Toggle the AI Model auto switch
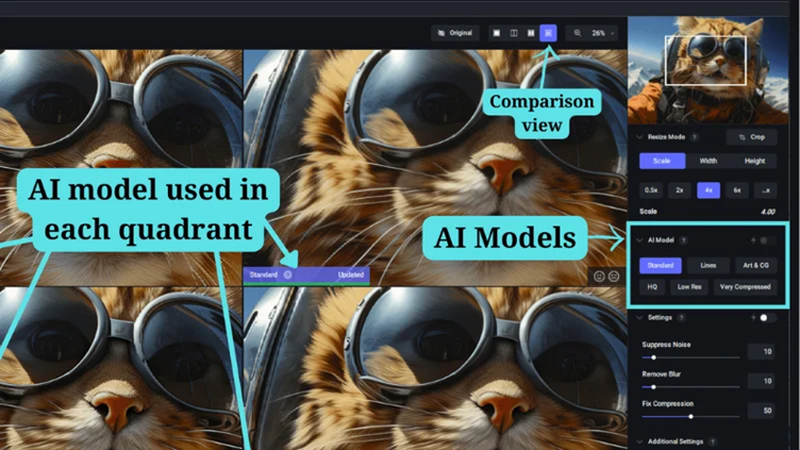Image resolution: width=800 pixels, height=450 pixels. click(x=767, y=240)
